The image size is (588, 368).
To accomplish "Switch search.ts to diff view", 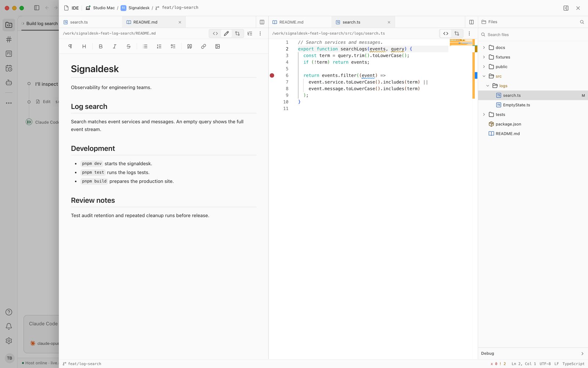I will (457, 33).
